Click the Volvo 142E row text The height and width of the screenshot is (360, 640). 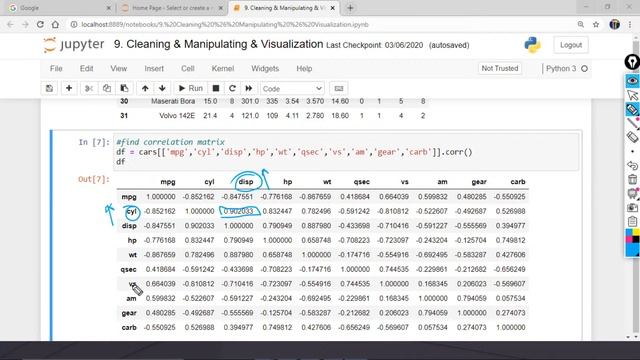(177, 116)
